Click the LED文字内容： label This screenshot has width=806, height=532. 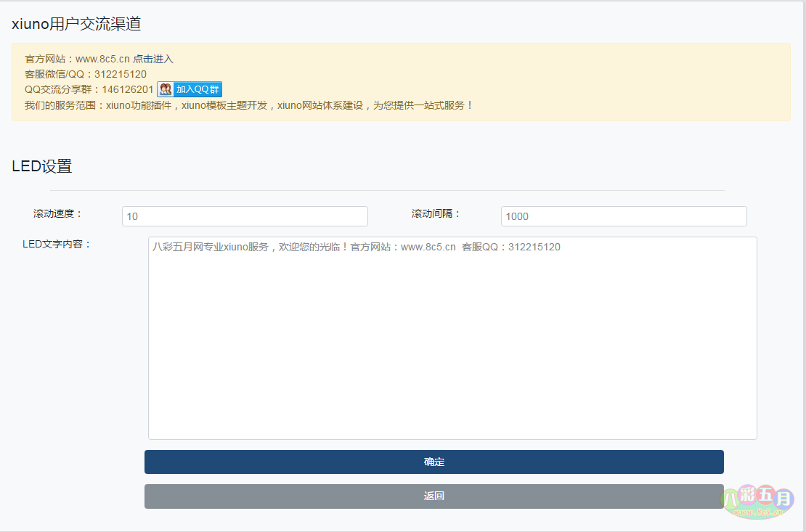click(57, 244)
